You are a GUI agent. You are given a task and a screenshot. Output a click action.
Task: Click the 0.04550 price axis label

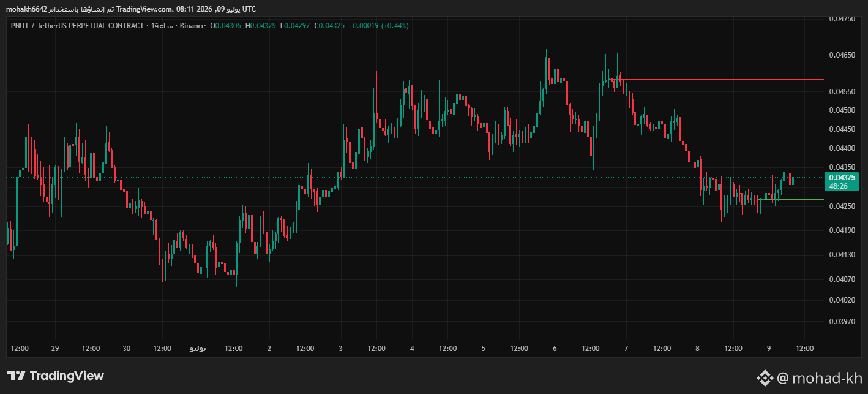(842, 92)
